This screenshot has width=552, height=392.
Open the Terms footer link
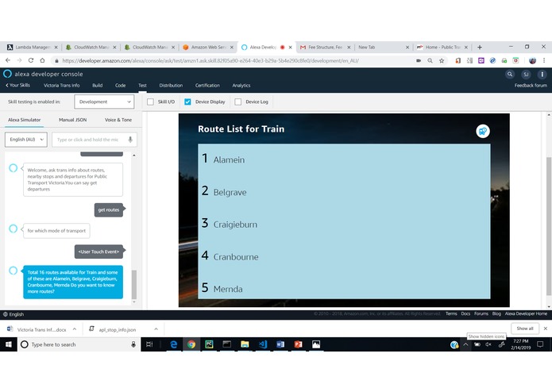(x=451, y=313)
